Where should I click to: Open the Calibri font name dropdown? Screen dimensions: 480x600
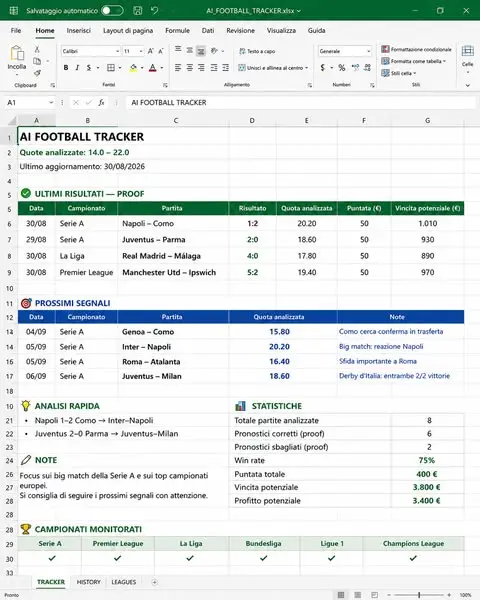(118, 51)
